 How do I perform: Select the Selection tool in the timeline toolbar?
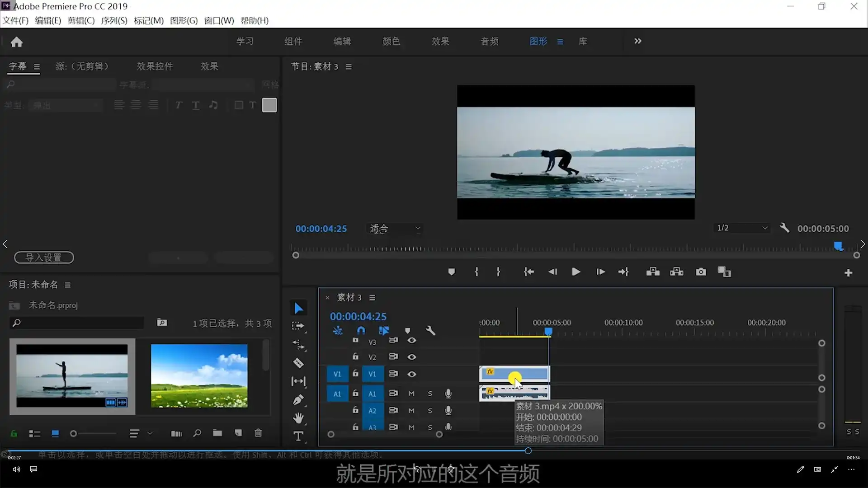(298, 308)
